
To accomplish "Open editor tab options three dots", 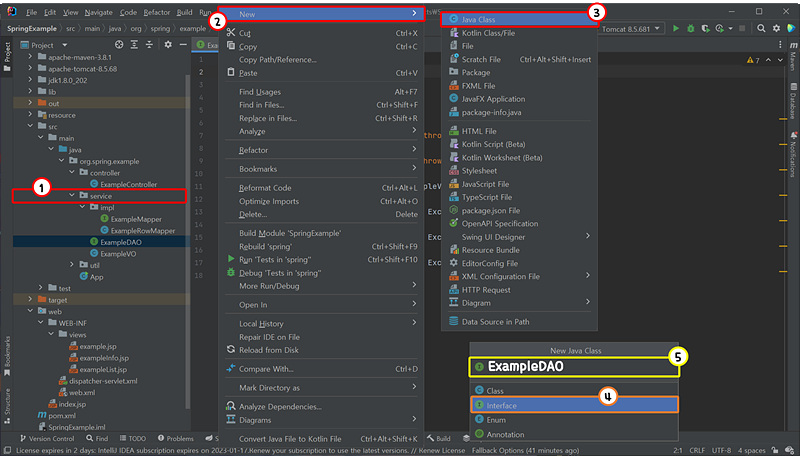I will pos(780,45).
